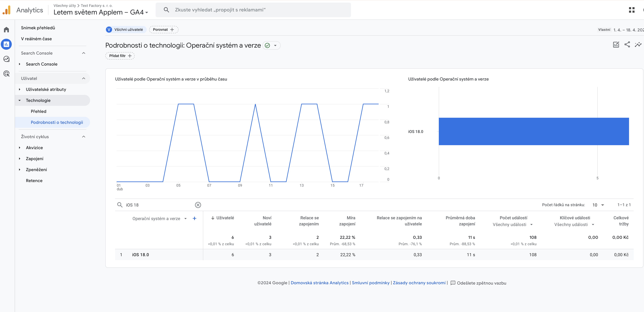Open the rows per page dropdown

(598, 205)
